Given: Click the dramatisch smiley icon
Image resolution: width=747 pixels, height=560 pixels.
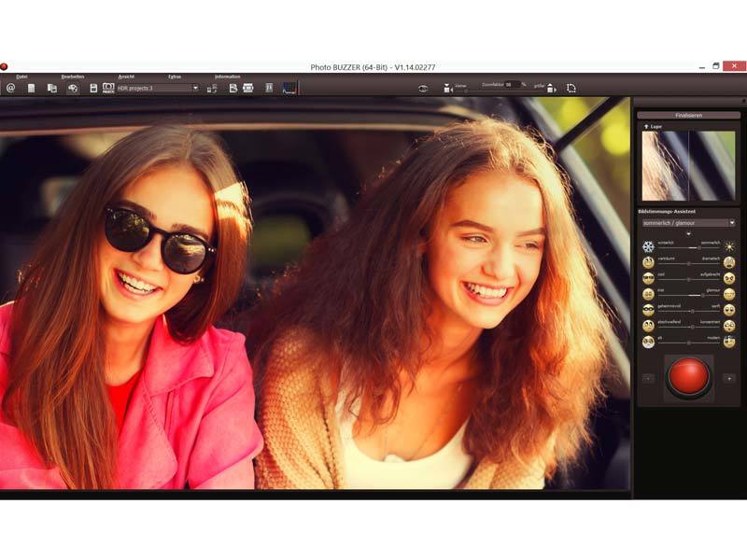Looking at the screenshot, I should [729, 262].
